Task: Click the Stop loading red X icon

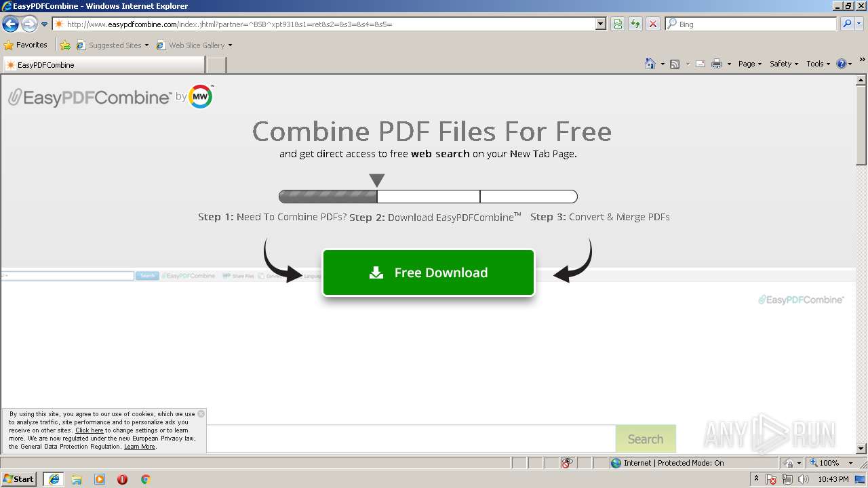Action: pos(653,24)
